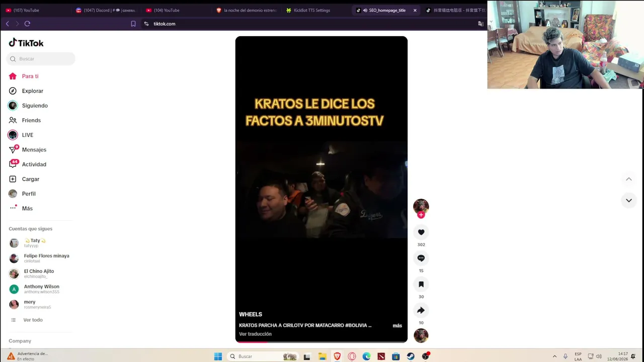Open the Más options menu
Screen dimensions: 644x362
(x=21, y=208)
